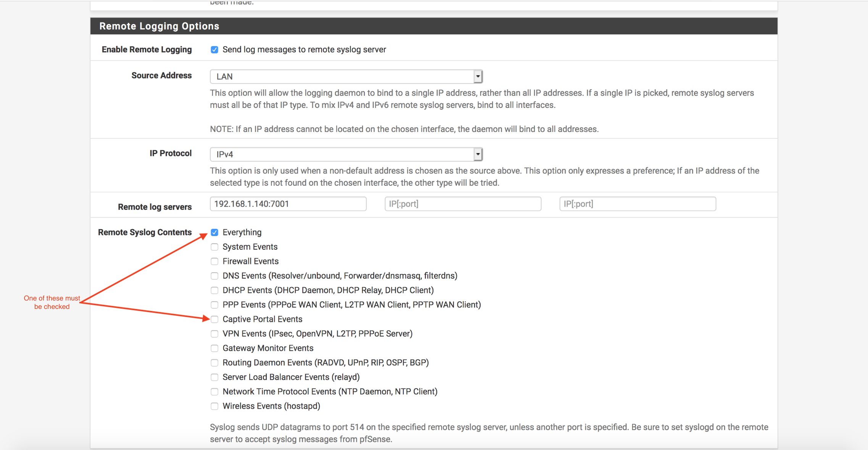The height and width of the screenshot is (450, 868).
Task: Enable System Events logging
Action: [x=215, y=247]
